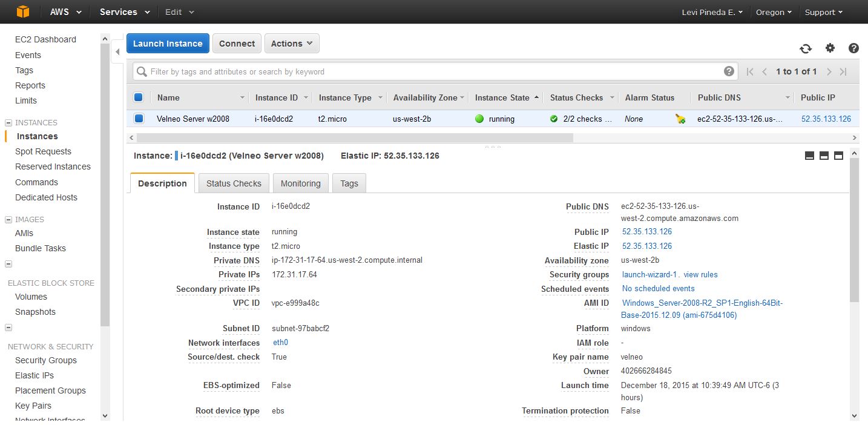The height and width of the screenshot is (425, 868).
Task: Click the filter bar help icon
Action: [x=729, y=71]
